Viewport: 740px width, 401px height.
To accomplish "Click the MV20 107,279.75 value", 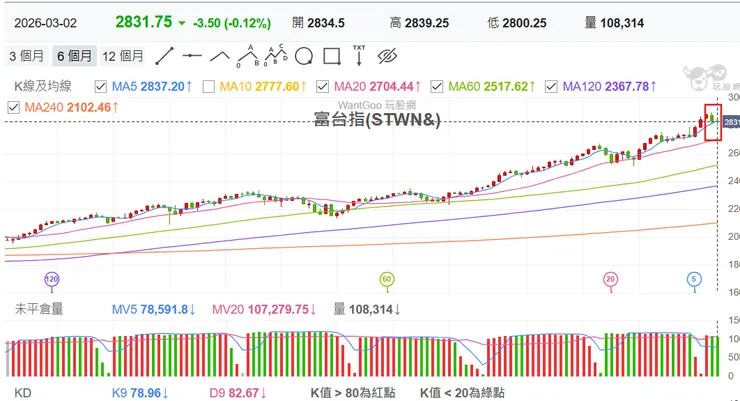I will [x=264, y=309].
